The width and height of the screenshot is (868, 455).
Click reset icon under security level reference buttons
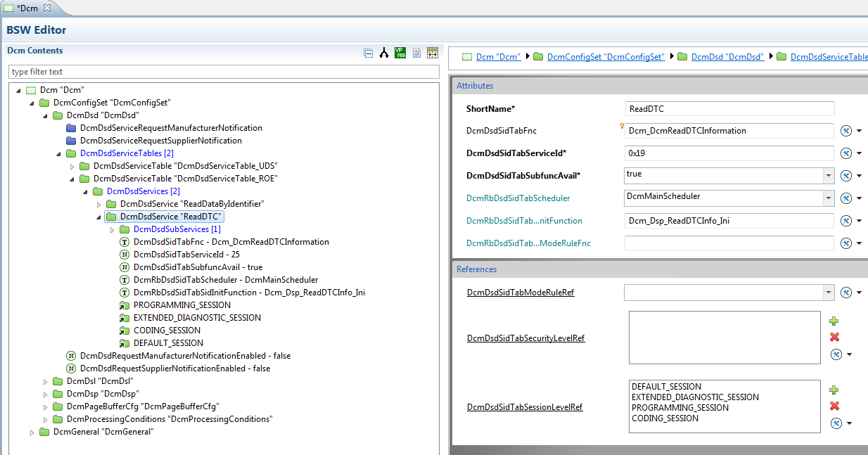[x=836, y=354]
